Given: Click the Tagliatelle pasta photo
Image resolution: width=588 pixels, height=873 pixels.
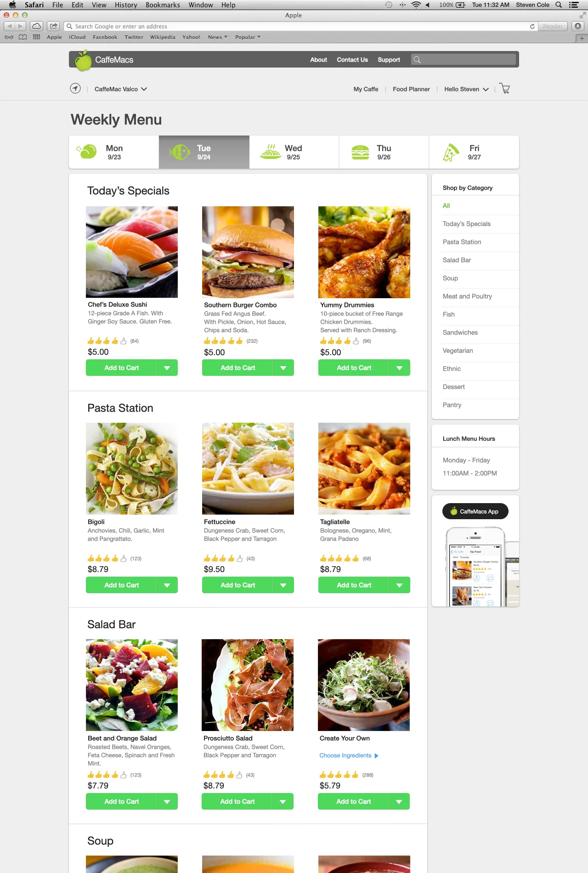Looking at the screenshot, I should click(x=364, y=469).
